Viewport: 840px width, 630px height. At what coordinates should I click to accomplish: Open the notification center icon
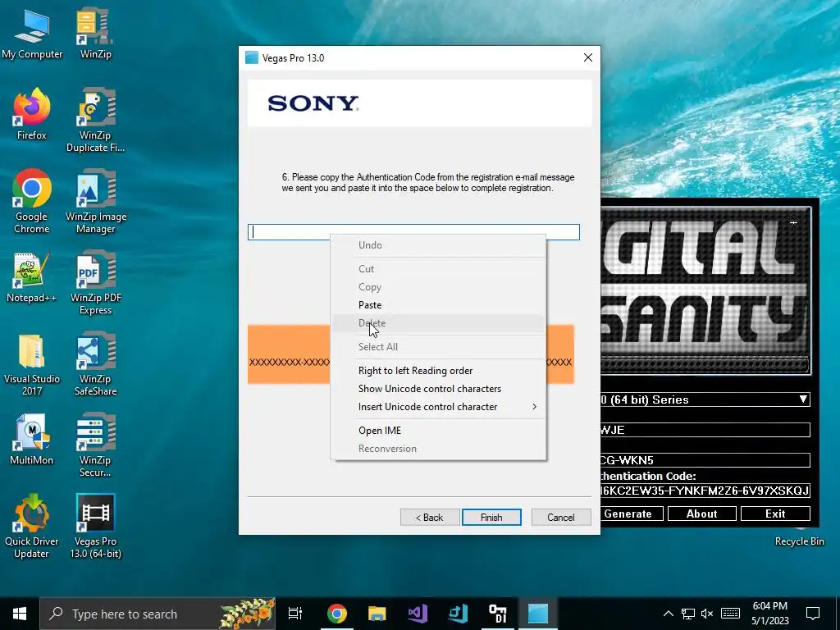pos(813,614)
